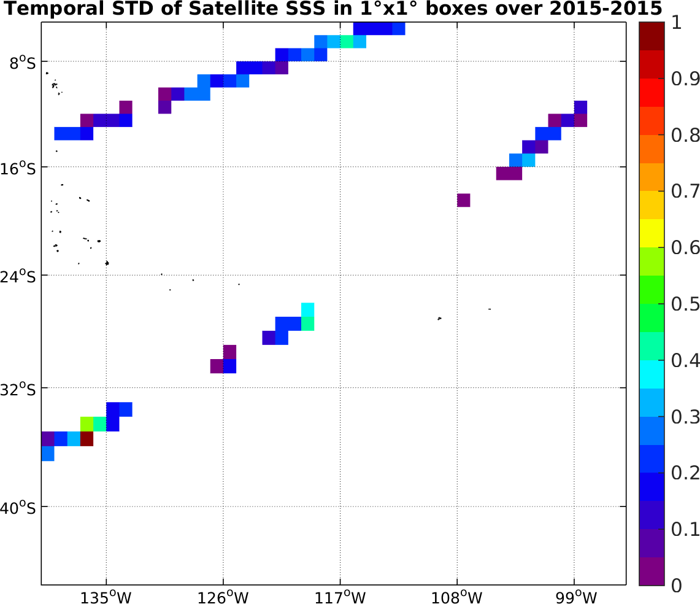Click the 99°W longitude label

pos(576,597)
